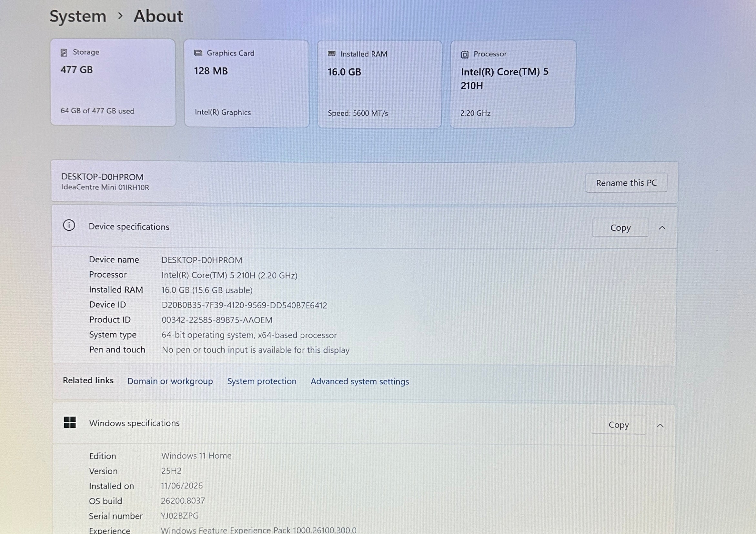Click the System type label
Image resolution: width=756 pixels, height=534 pixels.
[113, 335]
